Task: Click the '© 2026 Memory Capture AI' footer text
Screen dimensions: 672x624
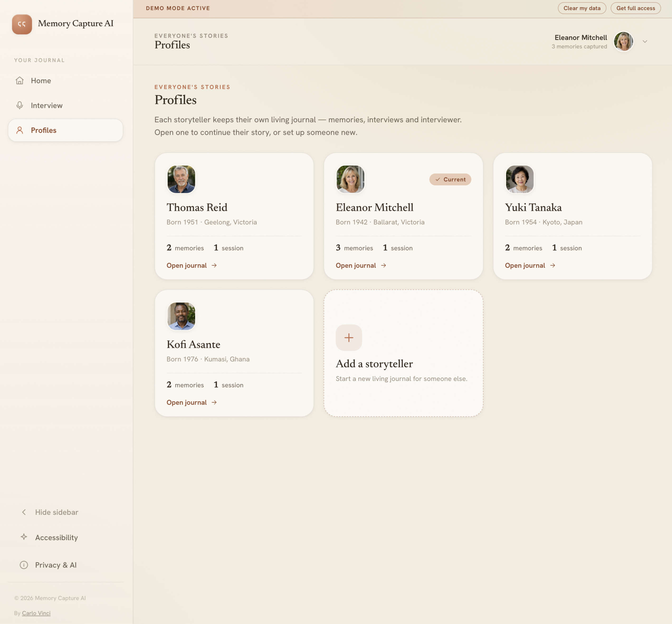Action: tap(50, 598)
